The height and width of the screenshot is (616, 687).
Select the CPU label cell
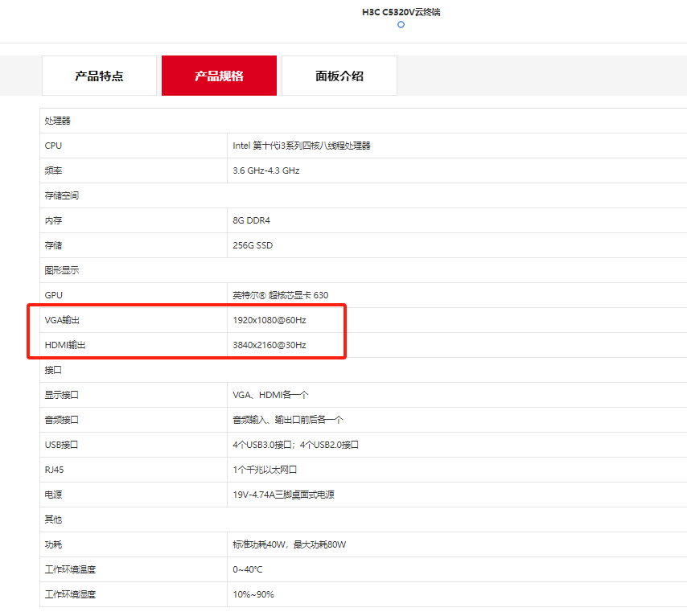(x=134, y=146)
